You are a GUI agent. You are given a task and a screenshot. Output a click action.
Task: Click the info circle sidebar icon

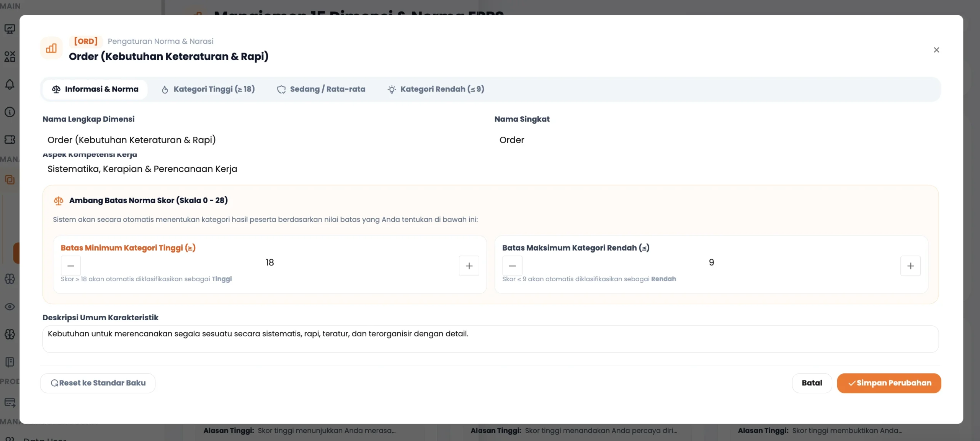tap(10, 112)
